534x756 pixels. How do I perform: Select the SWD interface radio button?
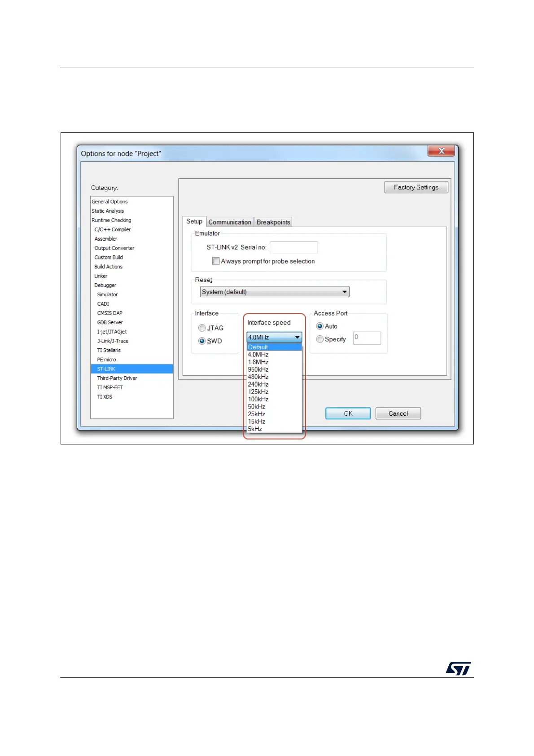tap(202, 341)
